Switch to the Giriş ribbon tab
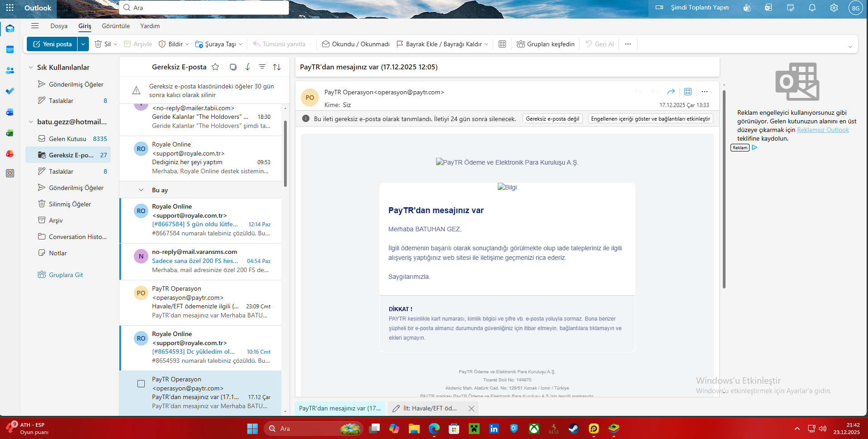The height and width of the screenshot is (439, 868). click(x=85, y=26)
